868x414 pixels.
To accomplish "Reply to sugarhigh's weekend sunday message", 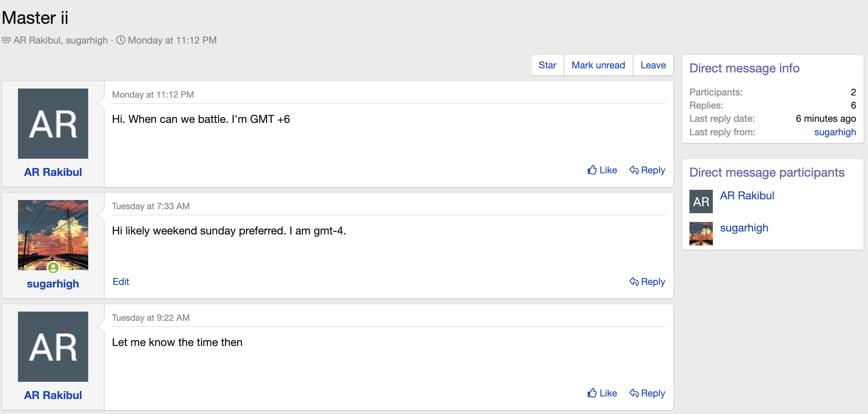I will click(647, 282).
